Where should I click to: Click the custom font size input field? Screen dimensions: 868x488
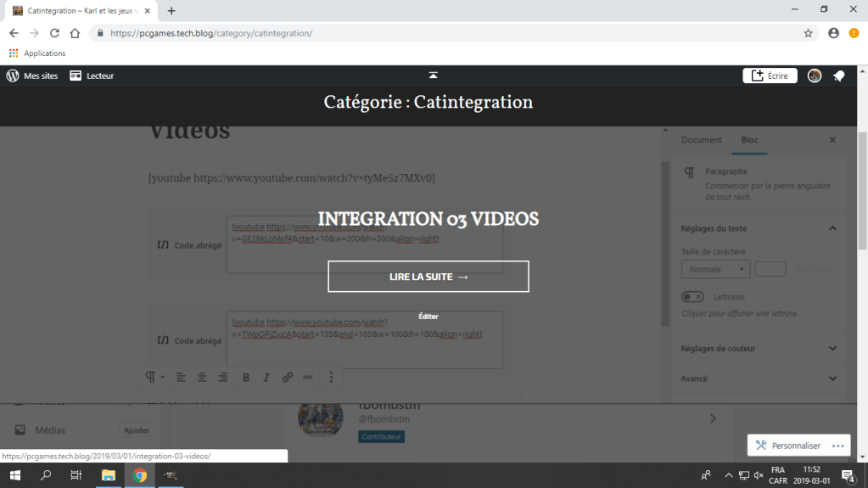[x=770, y=269]
